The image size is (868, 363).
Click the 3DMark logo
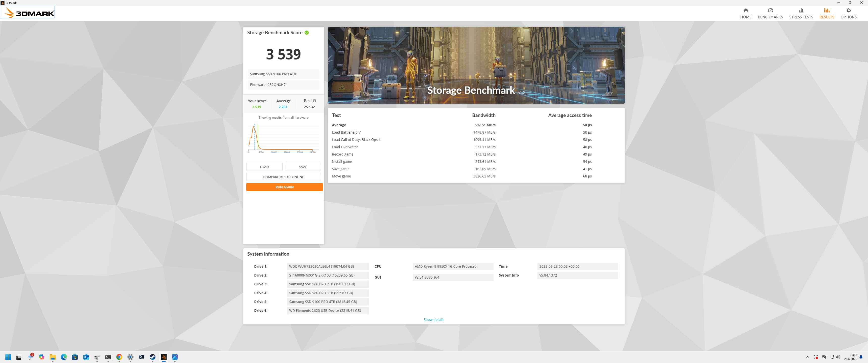[28, 12]
